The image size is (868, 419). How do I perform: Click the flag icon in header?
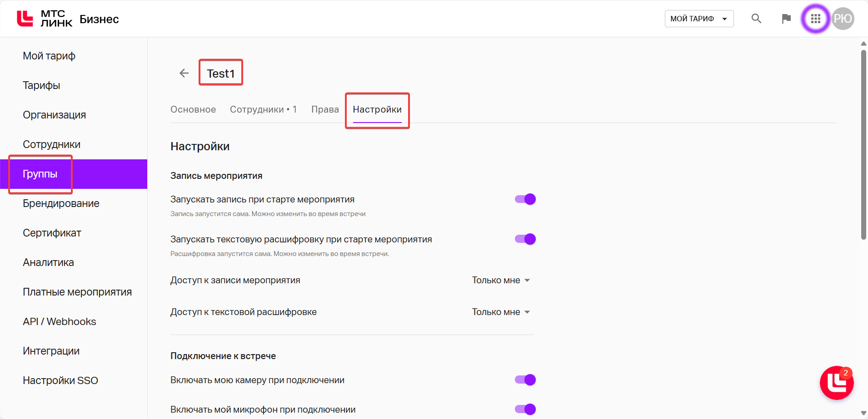pyautogui.click(x=786, y=19)
